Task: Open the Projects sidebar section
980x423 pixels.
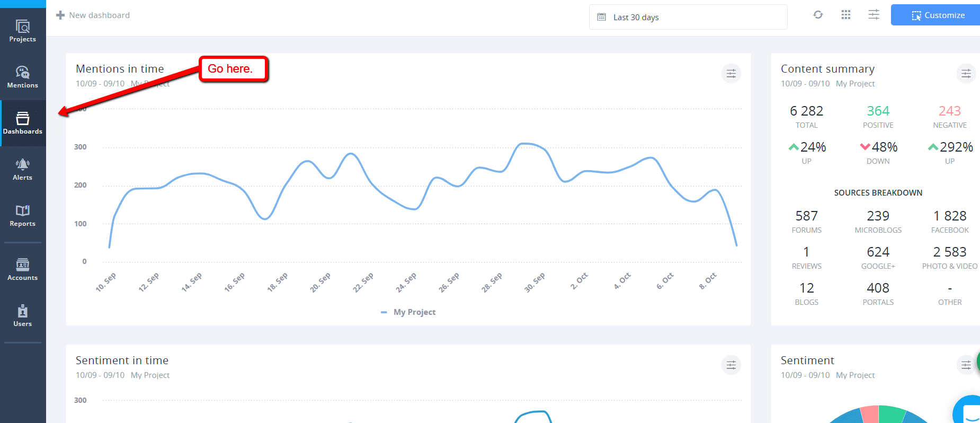Action: pyautogui.click(x=23, y=31)
